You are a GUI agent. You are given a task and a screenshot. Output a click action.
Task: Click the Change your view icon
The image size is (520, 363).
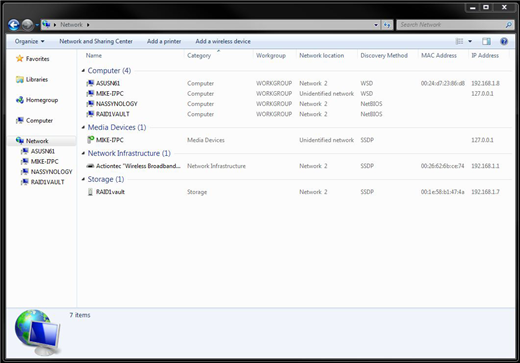459,41
